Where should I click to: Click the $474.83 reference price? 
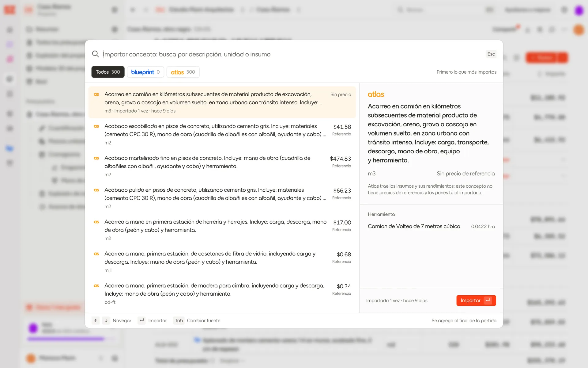(x=340, y=159)
